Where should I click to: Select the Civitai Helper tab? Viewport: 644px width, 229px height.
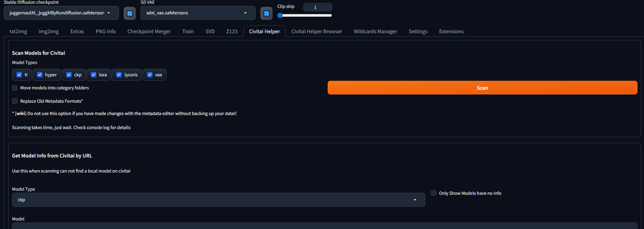tap(264, 31)
